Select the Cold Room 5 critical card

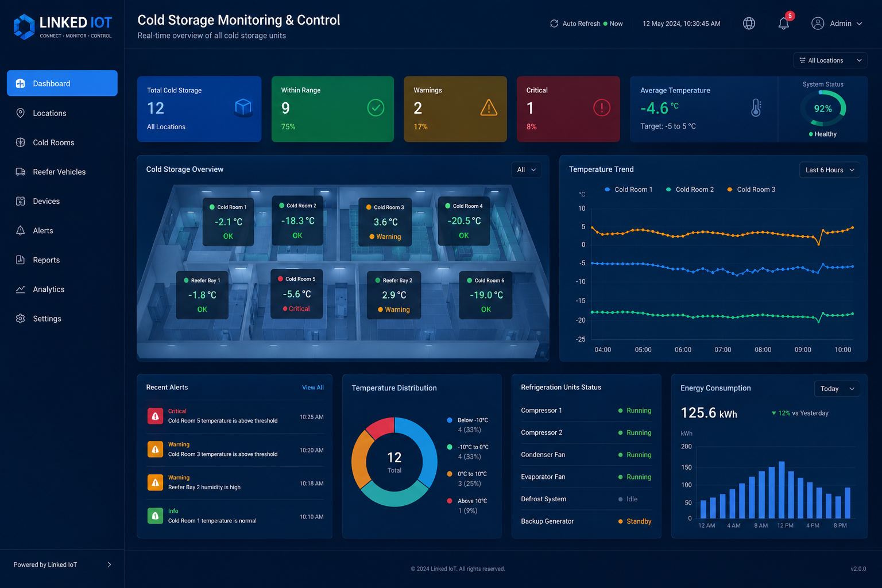297,294
